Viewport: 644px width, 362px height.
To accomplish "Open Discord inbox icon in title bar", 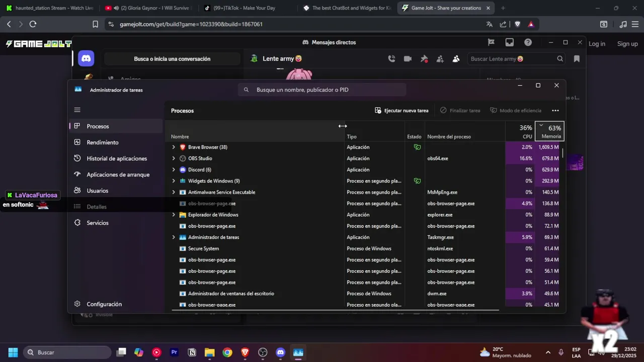I will (509, 42).
